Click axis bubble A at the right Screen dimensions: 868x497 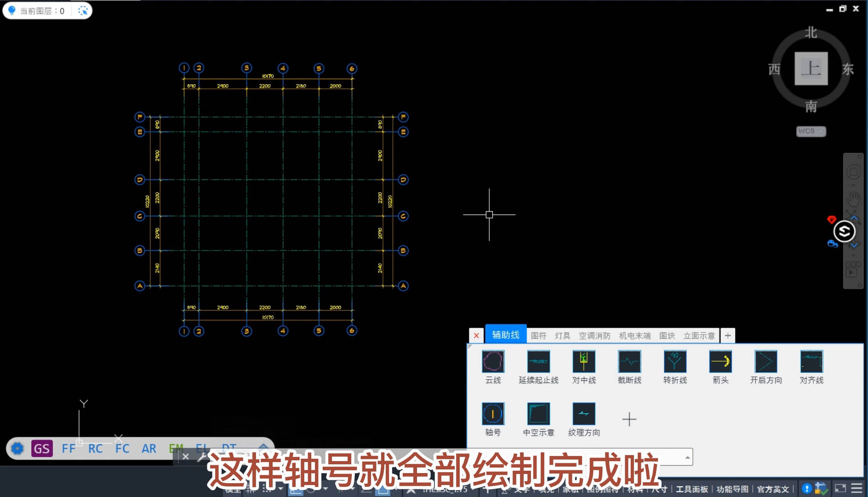point(403,286)
